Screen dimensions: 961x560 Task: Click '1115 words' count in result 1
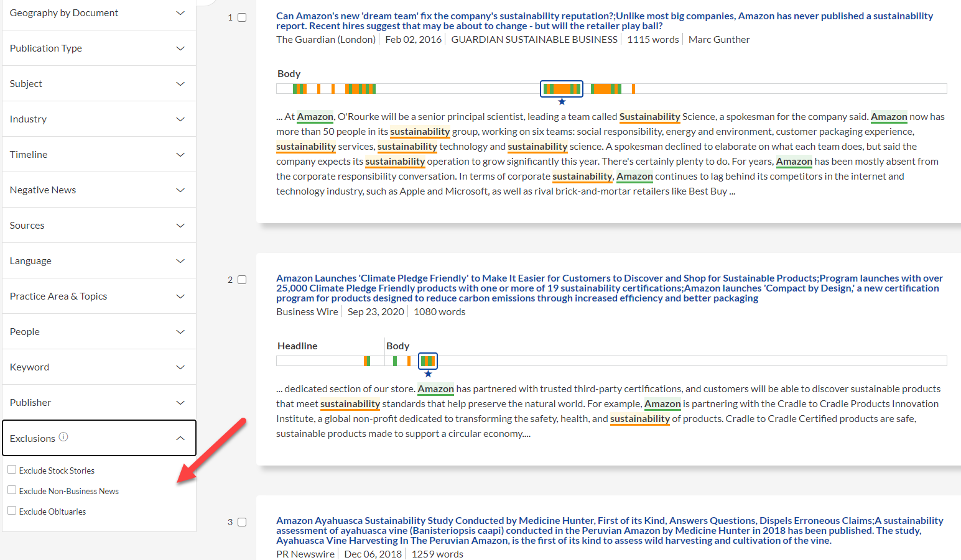(653, 39)
